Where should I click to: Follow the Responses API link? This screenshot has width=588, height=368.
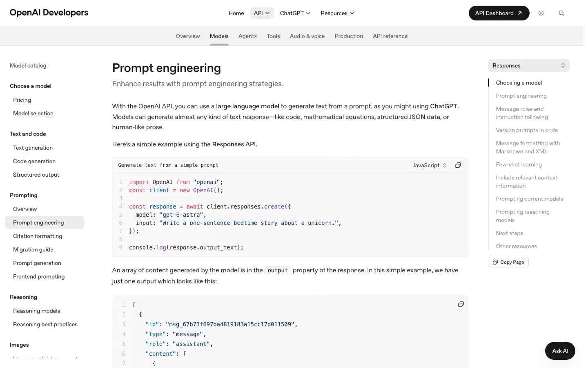(x=234, y=144)
